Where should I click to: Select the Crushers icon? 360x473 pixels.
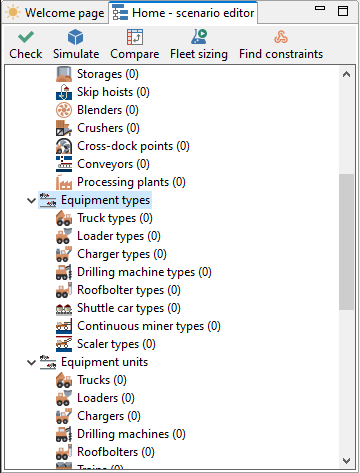[x=64, y=128]
